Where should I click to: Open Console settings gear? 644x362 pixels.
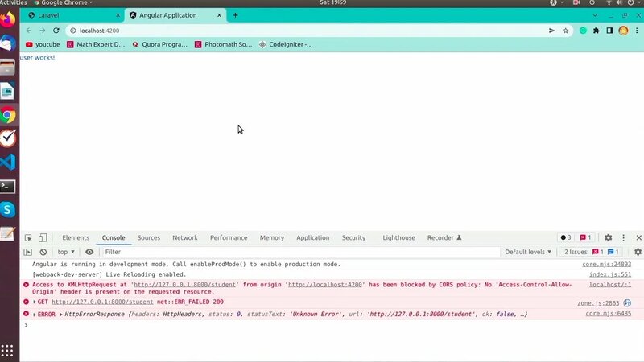[x=638, y=252]
